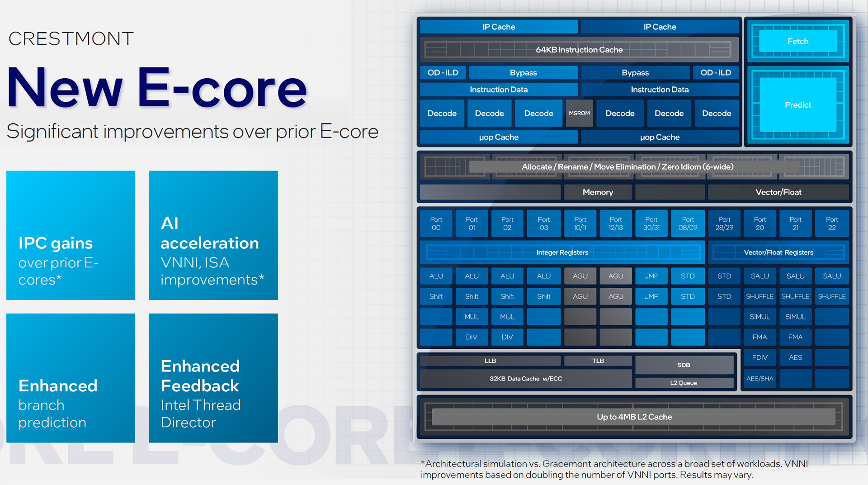
Task: Click Port 20 block
Action: pyautogui.click(x=760, y=223)
